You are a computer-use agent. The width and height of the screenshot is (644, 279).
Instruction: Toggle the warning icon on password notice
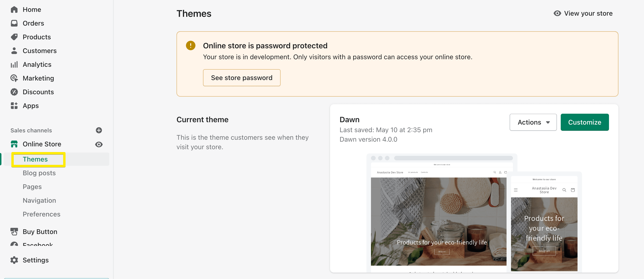pos(190,45)
